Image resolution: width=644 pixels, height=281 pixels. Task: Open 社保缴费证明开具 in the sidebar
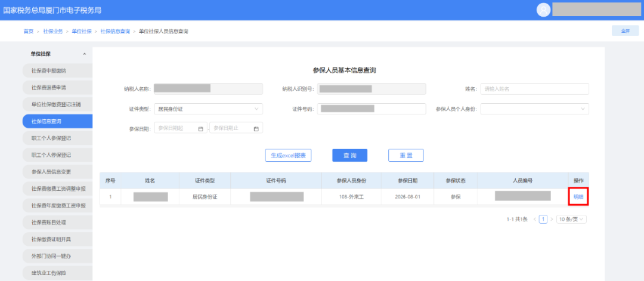[x=57, y=239]
